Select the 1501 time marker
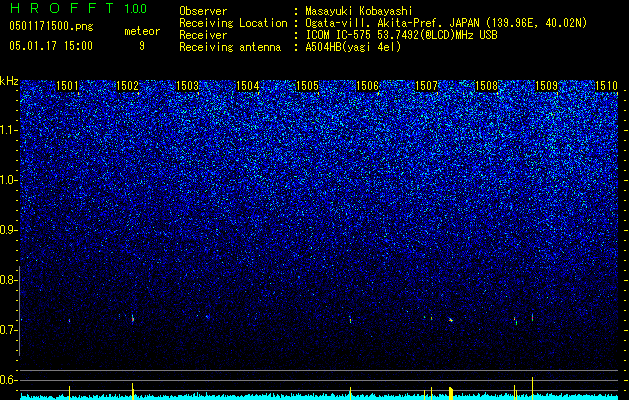629x400 pixels. click(67, 86)
